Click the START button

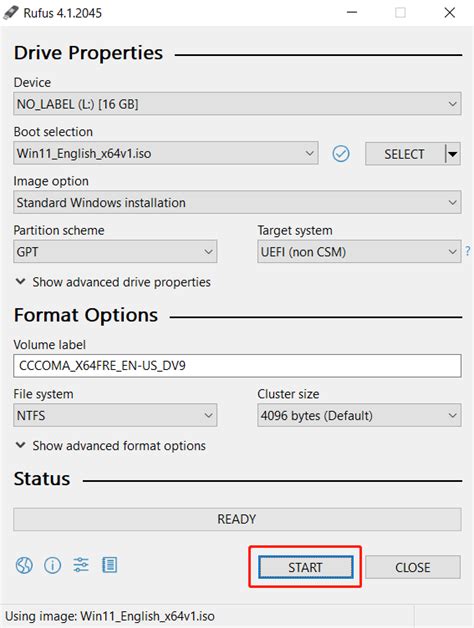click(305, 567)
